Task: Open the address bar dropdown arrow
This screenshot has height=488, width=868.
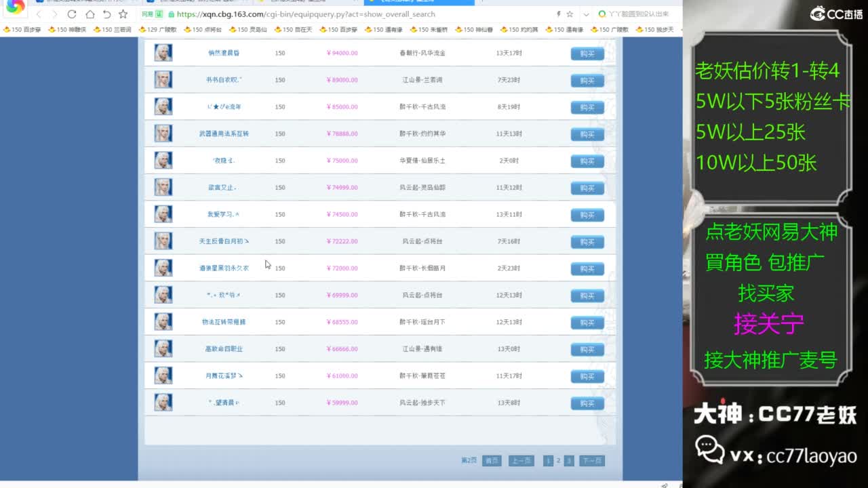Action: (x=586, y=14)
